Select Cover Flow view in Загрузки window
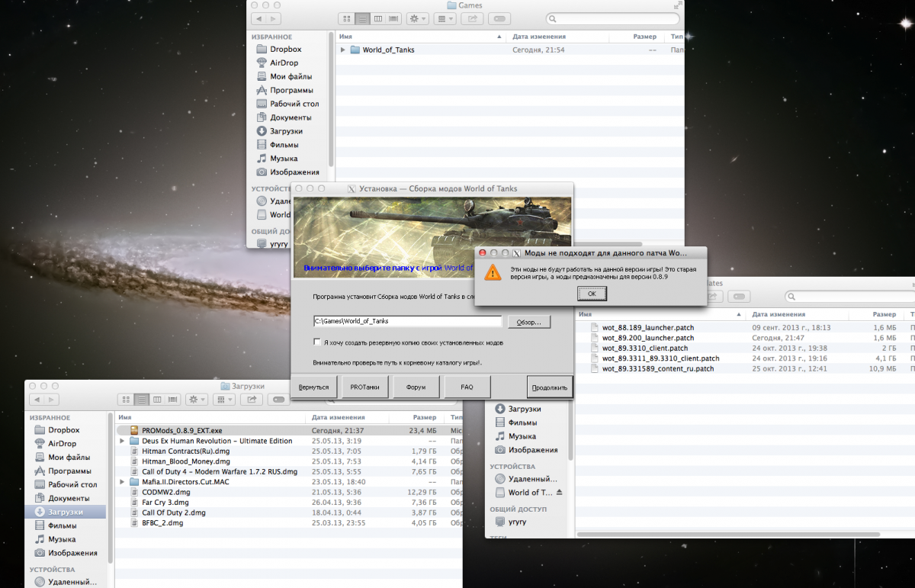 pyautogui.click(x=172, y=399)
